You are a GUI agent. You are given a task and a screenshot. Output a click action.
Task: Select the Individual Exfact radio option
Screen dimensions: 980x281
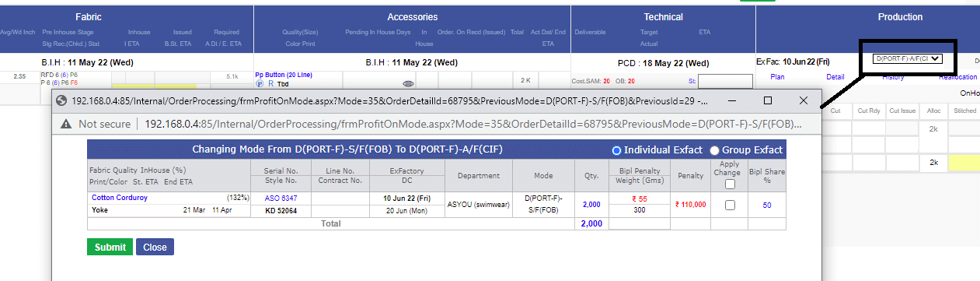point(617,150)
